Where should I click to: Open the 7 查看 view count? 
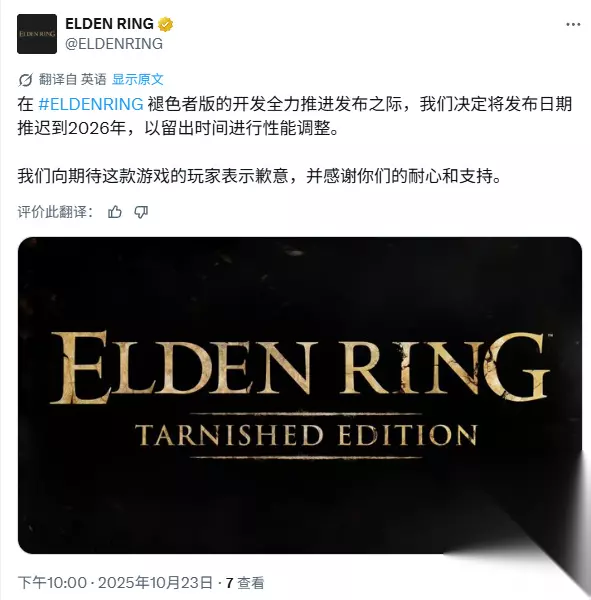click(x=245, y=583)
